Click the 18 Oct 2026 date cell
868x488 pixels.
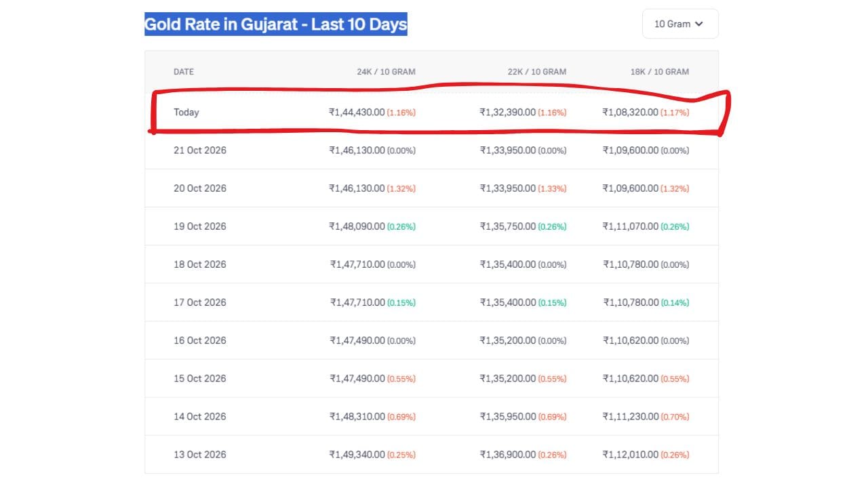tap(200, 264)
